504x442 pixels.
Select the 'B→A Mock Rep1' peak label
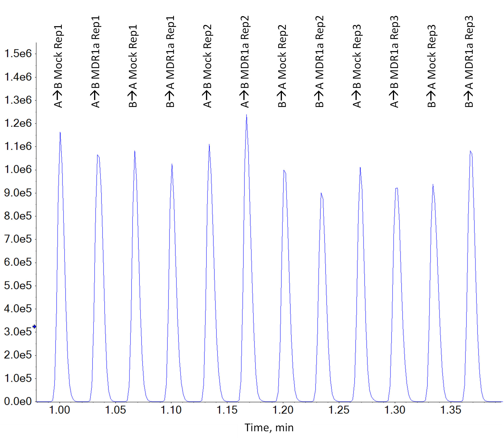click(133, 66)
